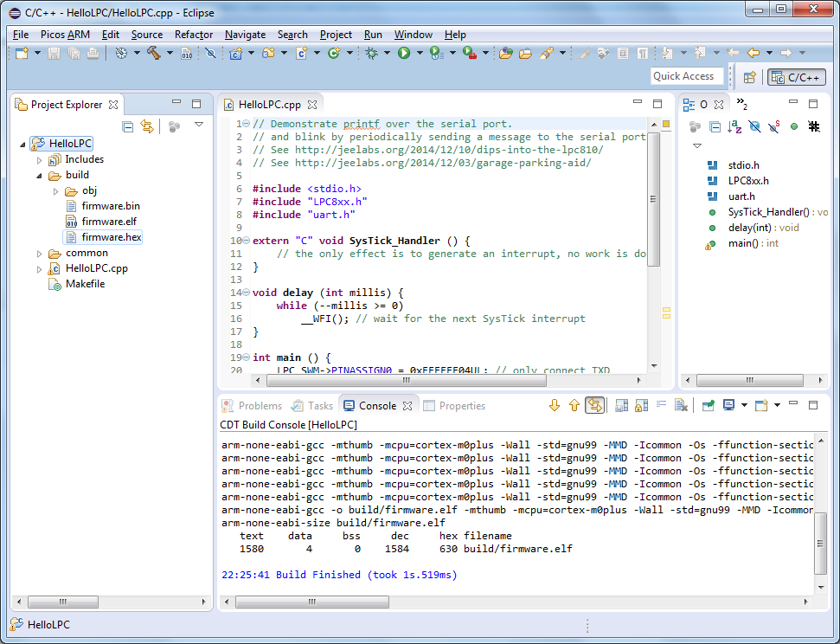The width and height of the screenshot is (840, 644).
Task: Click Next error down arrow in Console
Action: point(555,405)
